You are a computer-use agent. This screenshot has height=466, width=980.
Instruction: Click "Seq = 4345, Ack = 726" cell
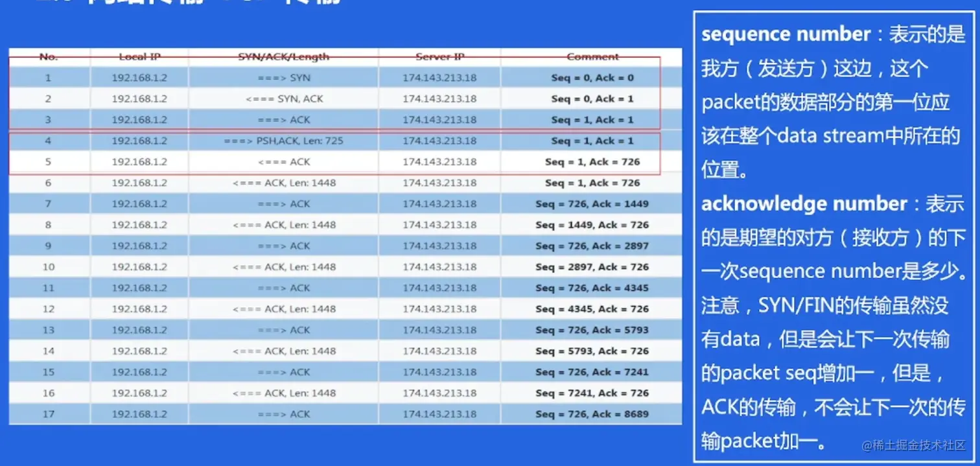point(592,309)
